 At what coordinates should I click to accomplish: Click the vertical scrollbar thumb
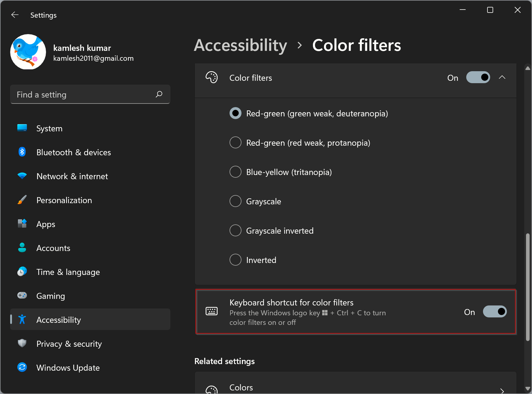[x=528, y=287]
